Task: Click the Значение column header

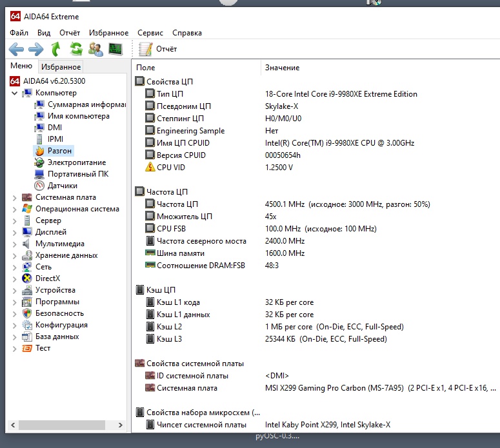Action: 282,68
